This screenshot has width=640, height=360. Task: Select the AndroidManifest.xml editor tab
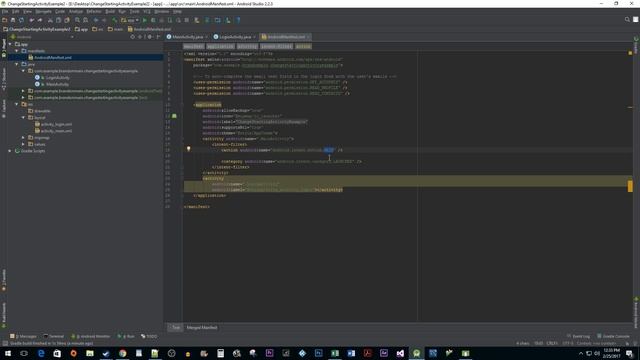[x=286, y=37]
